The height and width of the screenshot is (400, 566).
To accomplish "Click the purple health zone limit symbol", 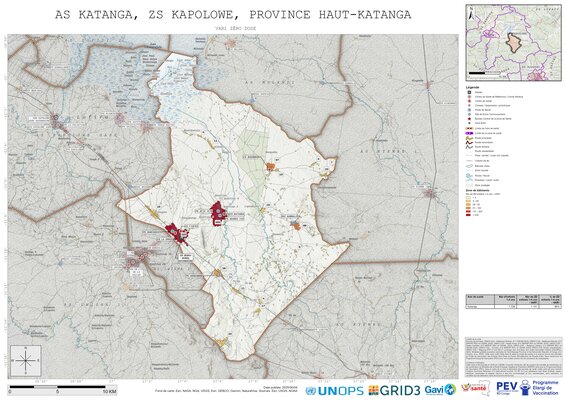I will 469,133.
